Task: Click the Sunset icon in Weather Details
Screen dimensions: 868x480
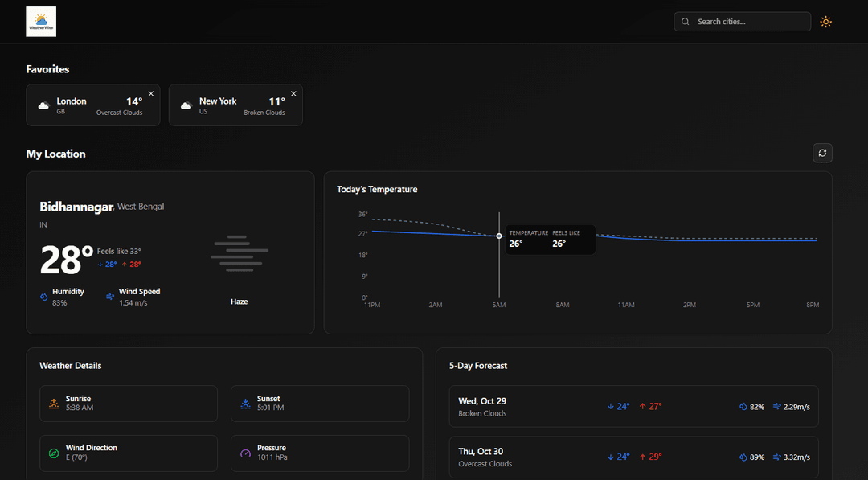Action: click(x=245, y=404)
